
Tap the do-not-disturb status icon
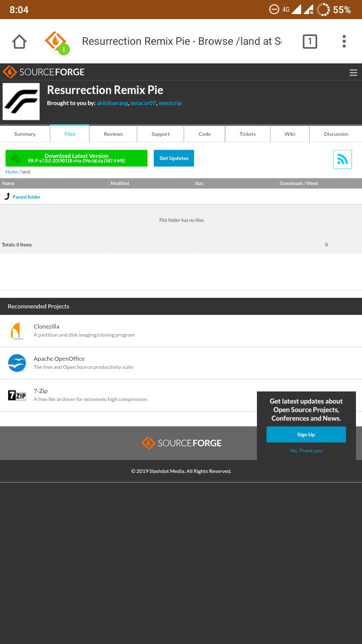(x=274, y=9)
